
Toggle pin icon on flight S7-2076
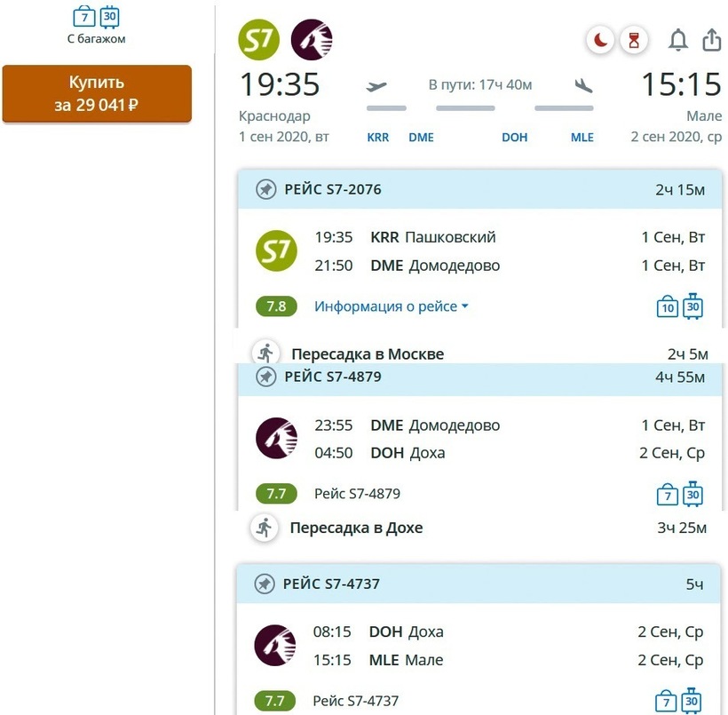265,189
